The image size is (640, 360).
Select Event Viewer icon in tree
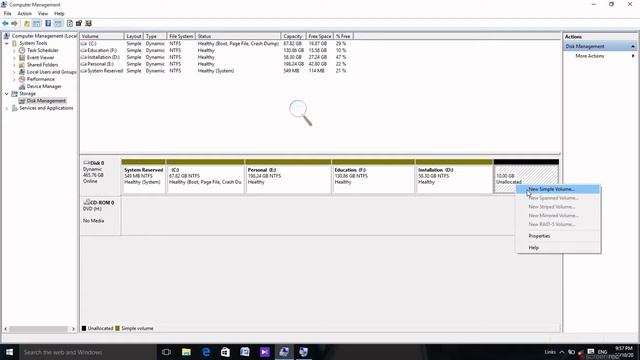22,58
